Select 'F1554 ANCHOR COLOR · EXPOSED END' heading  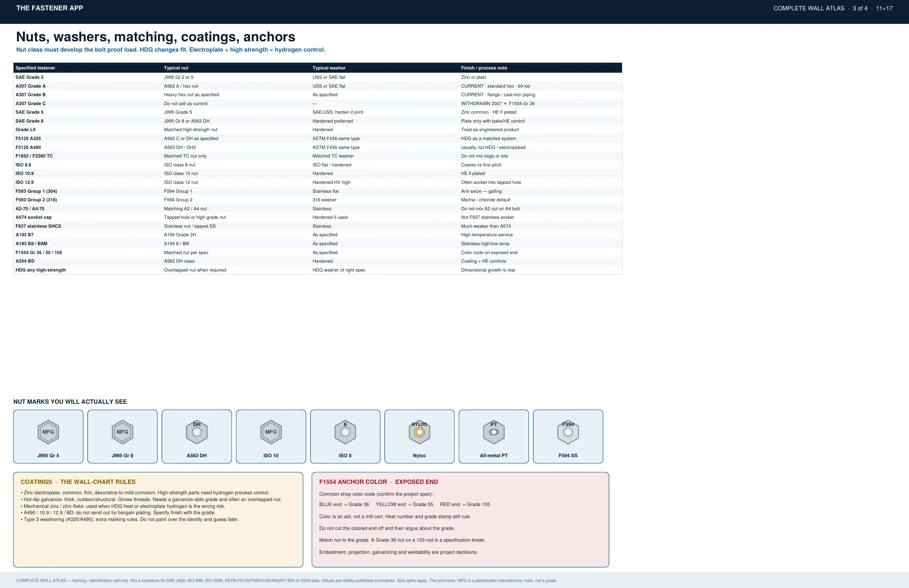click(379, 482)
